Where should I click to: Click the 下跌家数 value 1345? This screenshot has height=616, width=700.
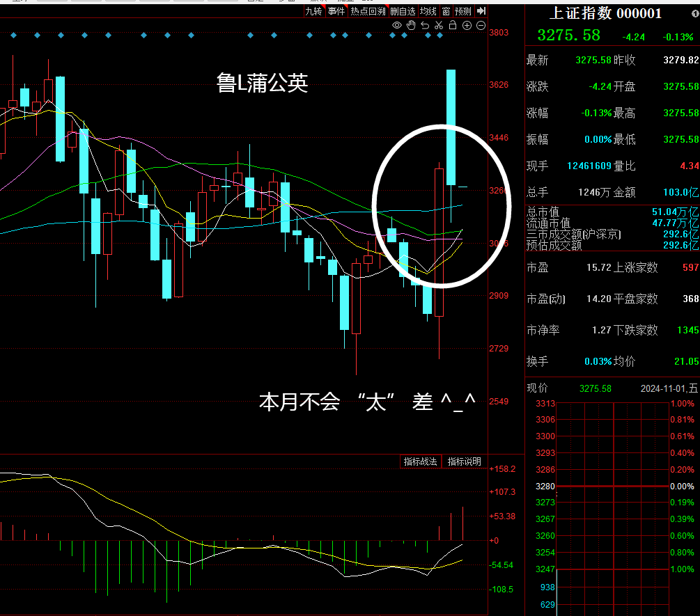(688, 330)
